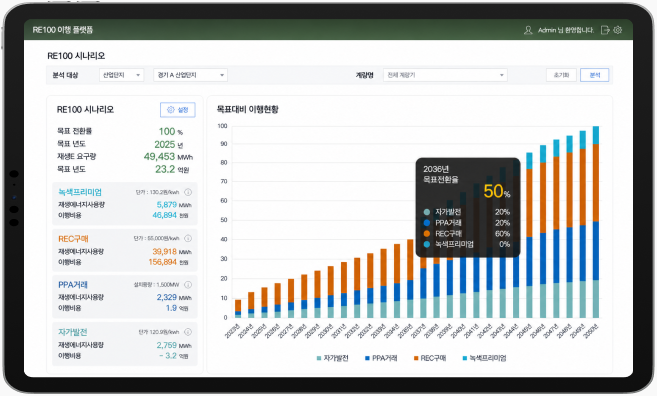The image size is (657, 396).
Task: Toggle REC구매 series in chart legend
Action: pos(429,358)
